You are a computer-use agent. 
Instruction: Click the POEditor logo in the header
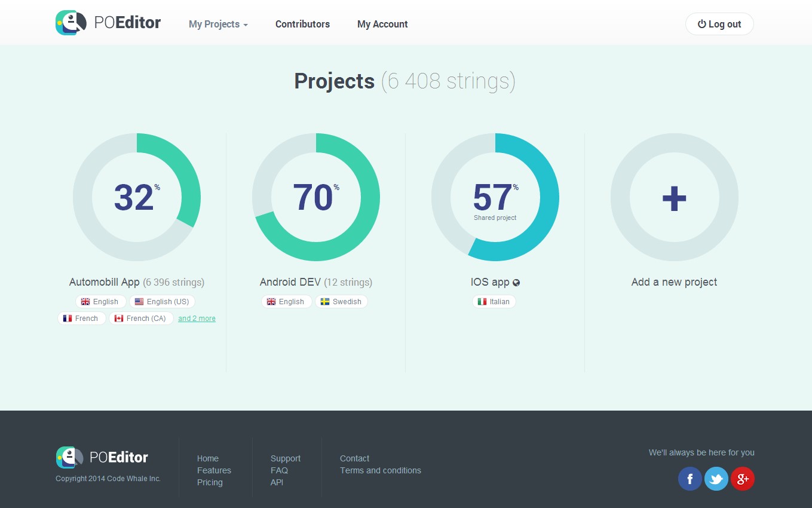[108, 23]
